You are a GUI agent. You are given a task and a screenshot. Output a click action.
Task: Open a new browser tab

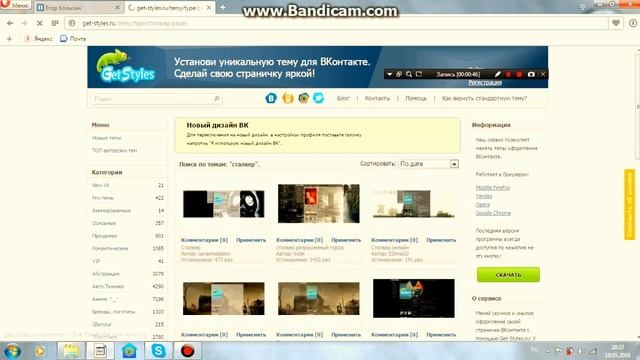pyautogui.click(x=222, y=7)
